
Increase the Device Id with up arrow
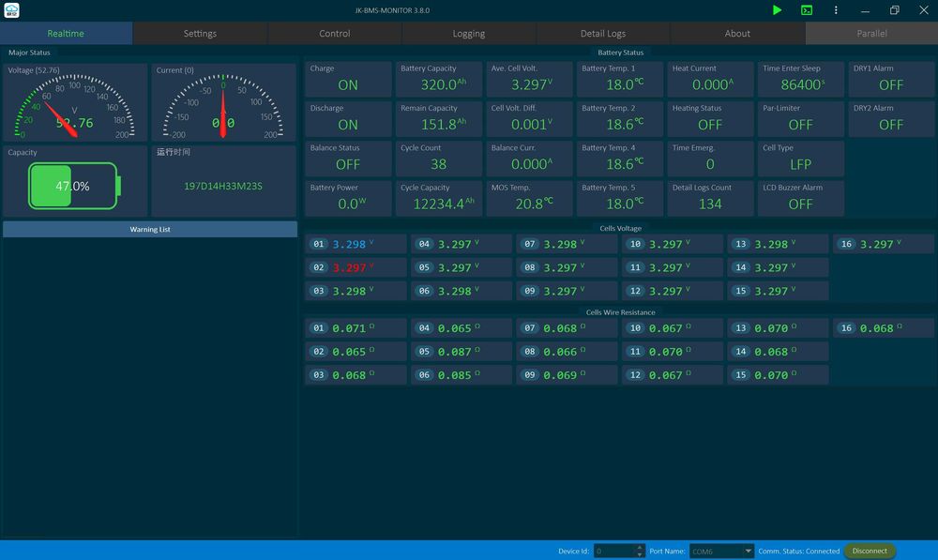(x=640, y=548)
